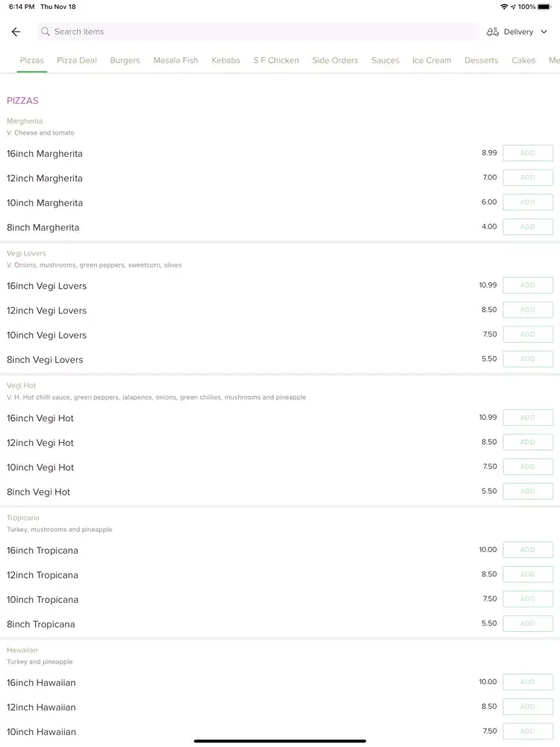Viewport: 560px width, 747px height.
Task: Add 10inch Vegi Hot pizza
Action: [x=528, y=467]
